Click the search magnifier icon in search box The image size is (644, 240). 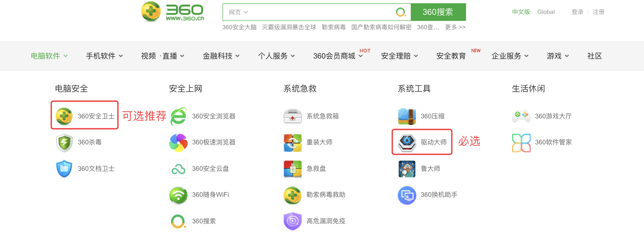[x=401, y=12]
